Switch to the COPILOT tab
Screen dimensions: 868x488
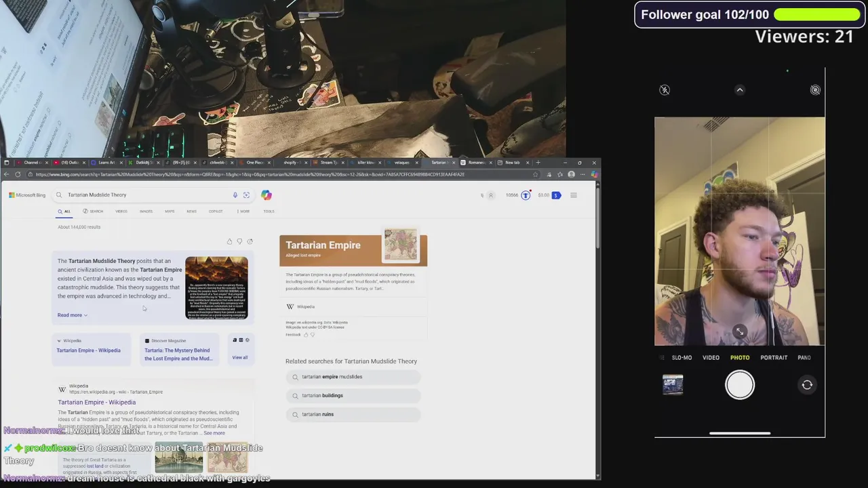[x=216, y=211]
